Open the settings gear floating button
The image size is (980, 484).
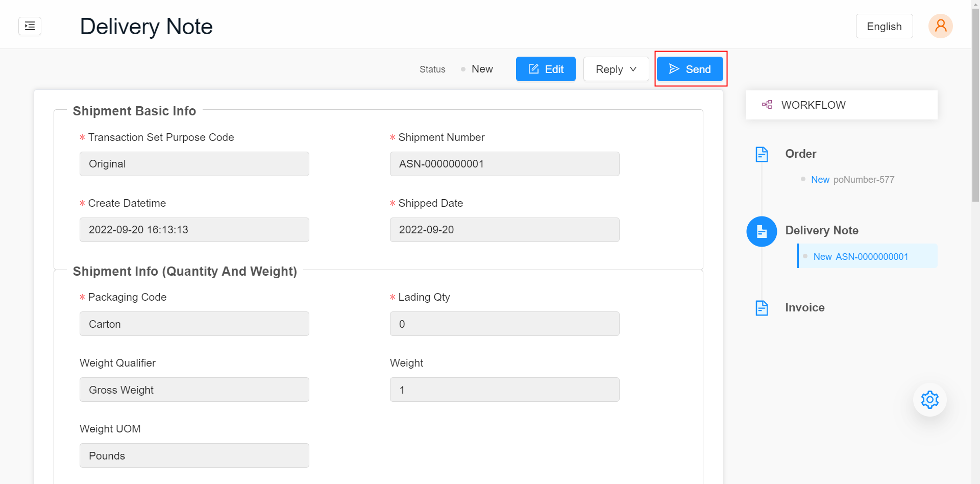[929, 400]
